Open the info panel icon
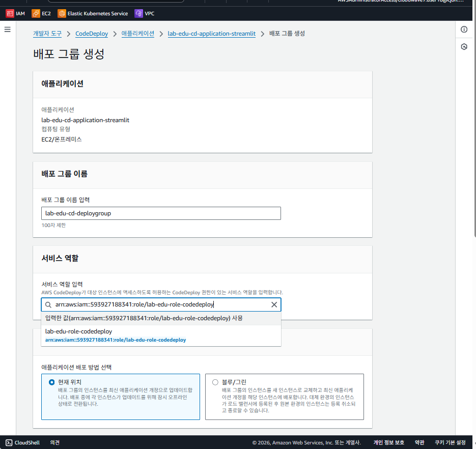Viewport: 476px width, 449px height. [x=464, y=30]
